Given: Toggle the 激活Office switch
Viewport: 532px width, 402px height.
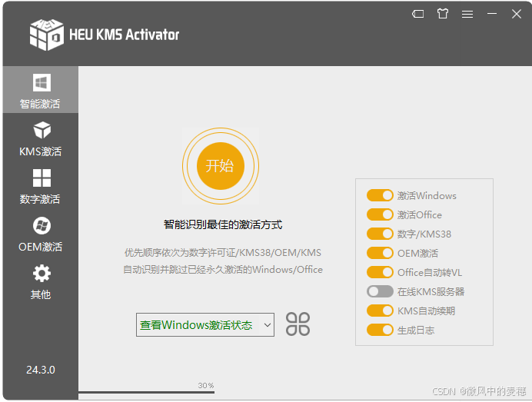Looking at the screenshot, I should (380, 214).
